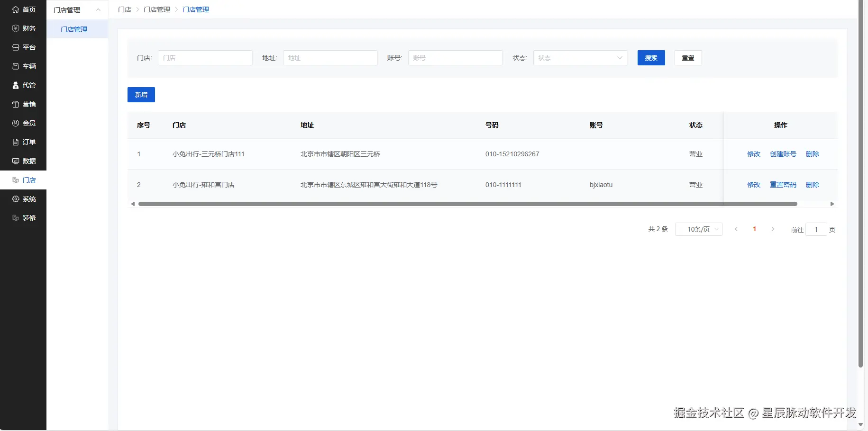868x431 pixels.
Task: Click phone number 010-15210296267
Action: pyautogui.click(x=512, y=154)
